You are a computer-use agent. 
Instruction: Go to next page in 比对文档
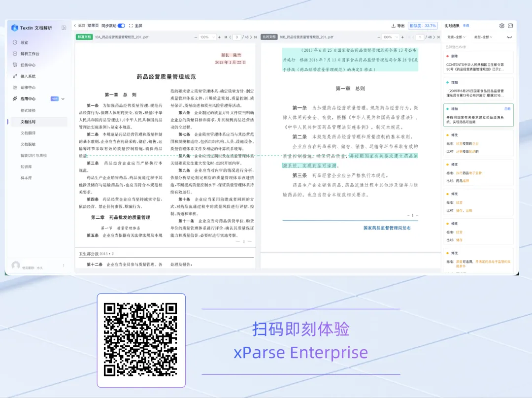tap(434, 37)
